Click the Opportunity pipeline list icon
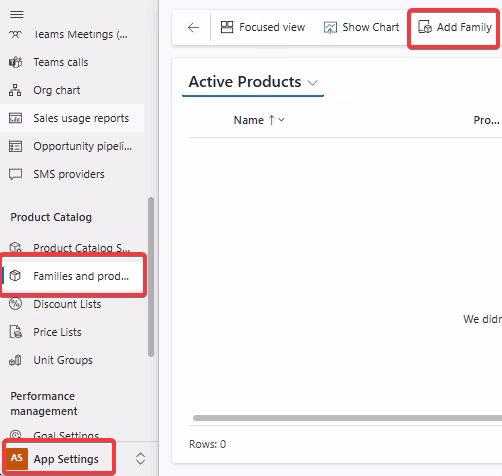Viewport: 502px width, 476px height. (x=15, y=146)
